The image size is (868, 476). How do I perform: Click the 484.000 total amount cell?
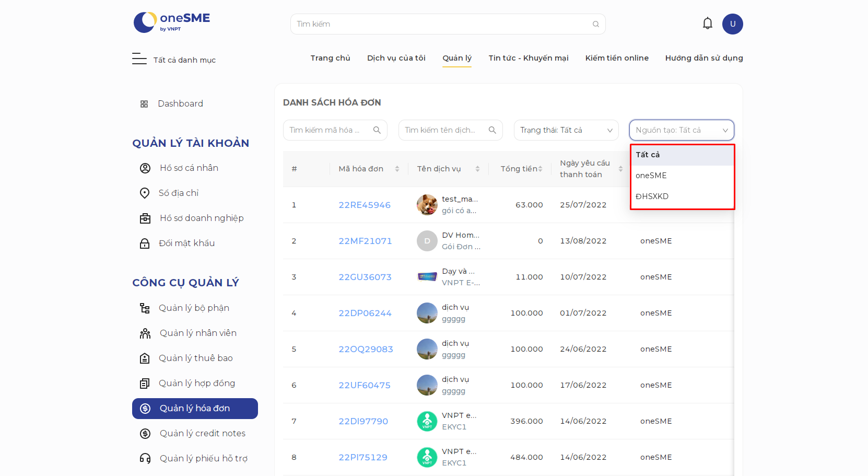pyautogui.click(x=526, y=457)
